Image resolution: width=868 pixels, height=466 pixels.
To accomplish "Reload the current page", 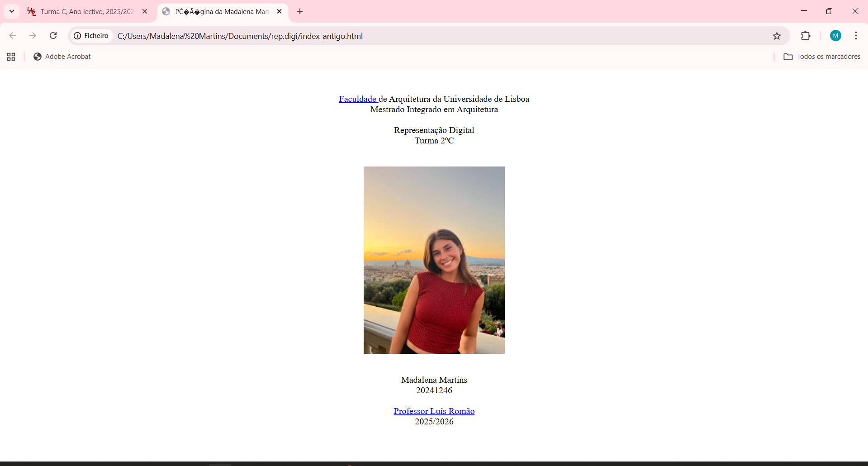I will (53, 36).
